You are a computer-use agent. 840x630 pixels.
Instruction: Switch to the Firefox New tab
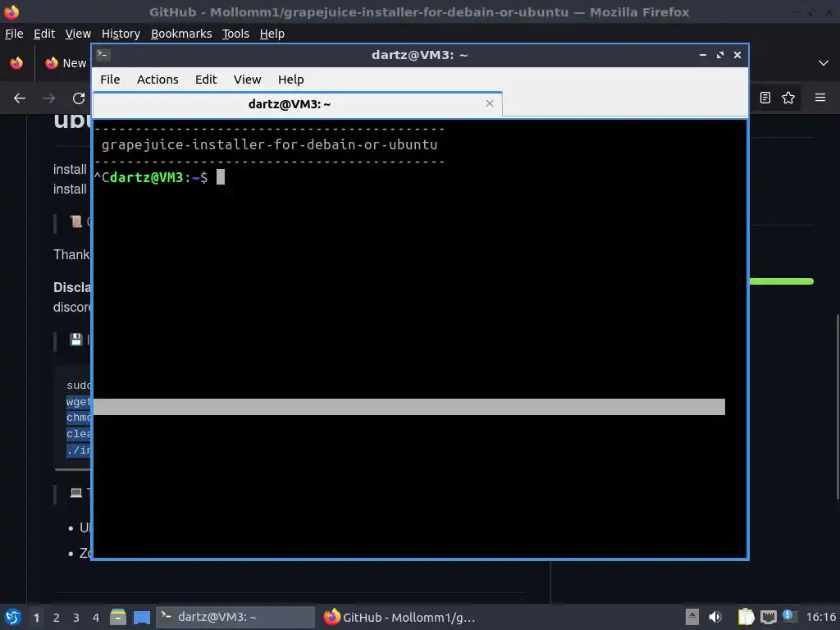66,63
